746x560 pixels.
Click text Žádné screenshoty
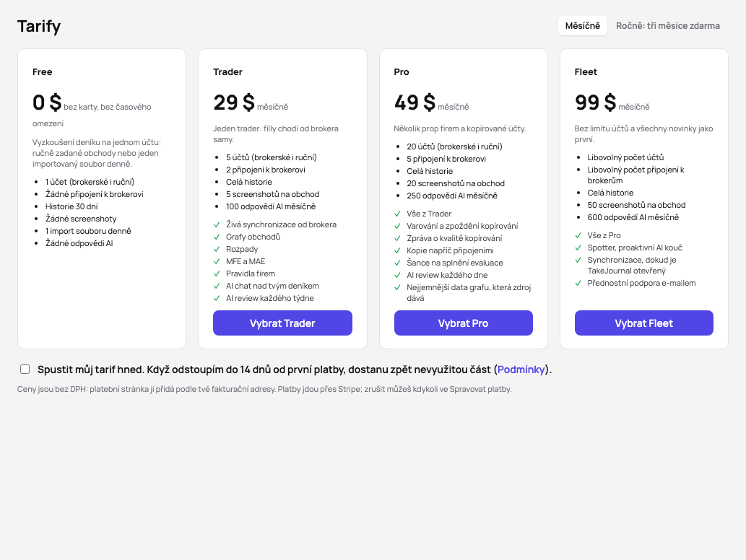[81, 219]
